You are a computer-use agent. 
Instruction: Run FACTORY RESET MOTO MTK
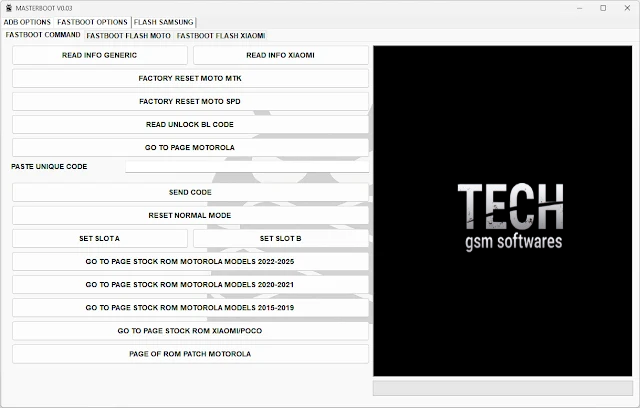coord(190,78)
